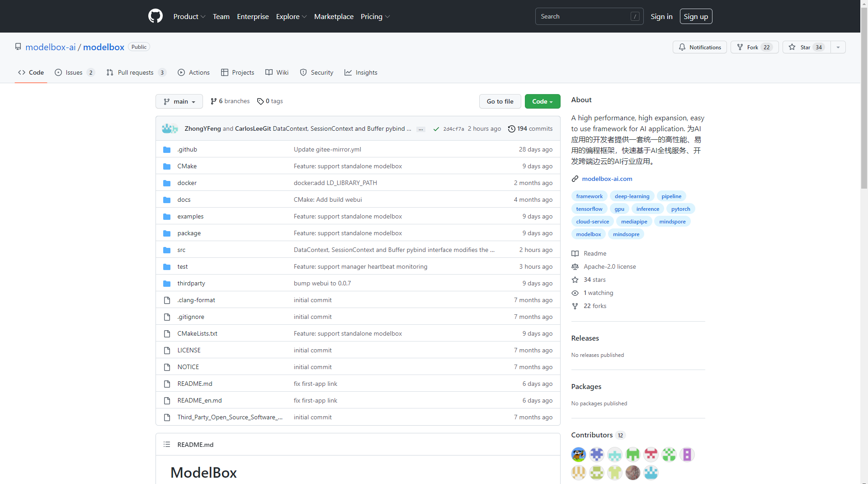Click the Notifications button

pyautogui.click(x=700, y=47)
